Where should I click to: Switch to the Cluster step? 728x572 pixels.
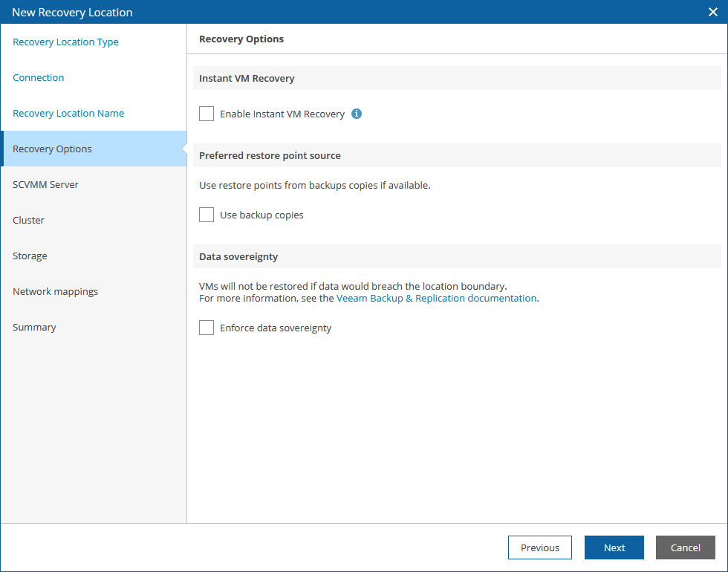[x=28, y=220]
